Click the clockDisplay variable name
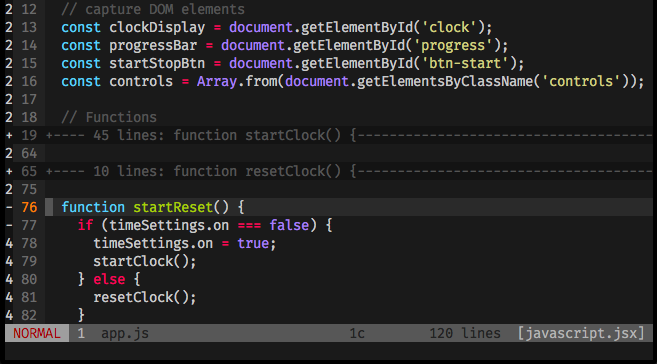 tap(157, 28)
